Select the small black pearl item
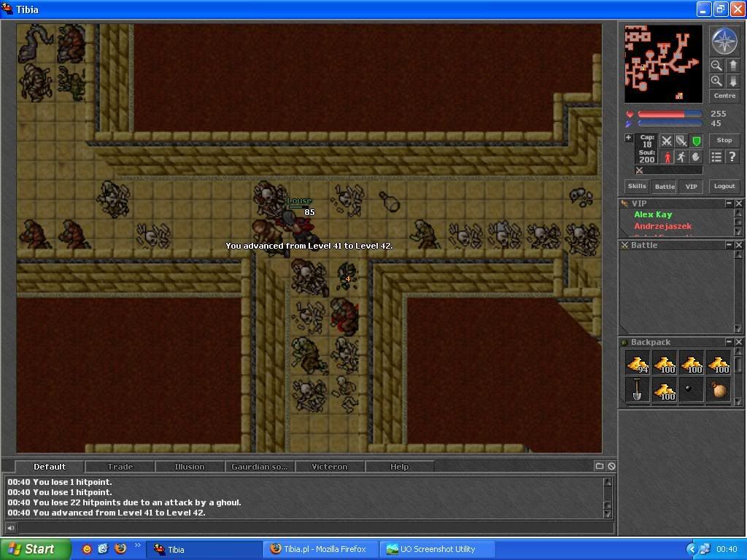Viewport: 747px width, 560px height. (692, 390)
